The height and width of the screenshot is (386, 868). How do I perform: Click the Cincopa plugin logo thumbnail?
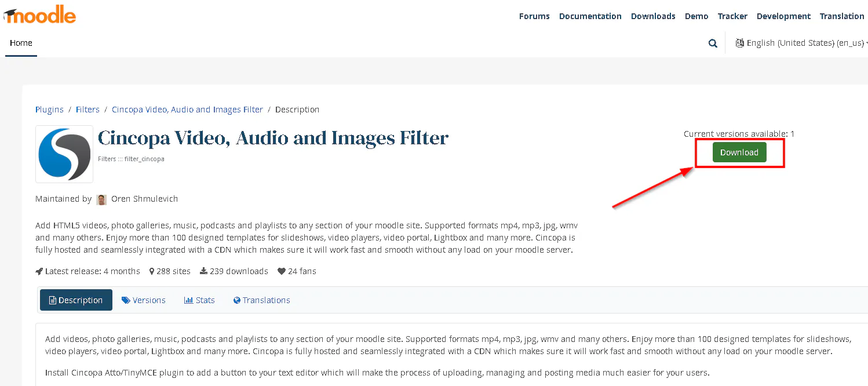click(x=64, y=154)
